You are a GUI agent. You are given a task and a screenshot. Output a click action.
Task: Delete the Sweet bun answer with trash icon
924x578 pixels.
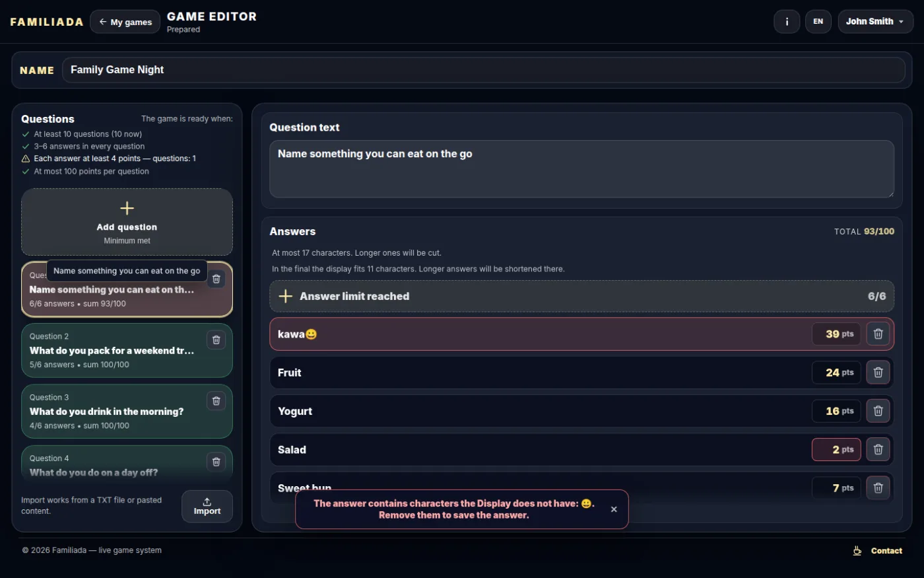click(878, 488)
